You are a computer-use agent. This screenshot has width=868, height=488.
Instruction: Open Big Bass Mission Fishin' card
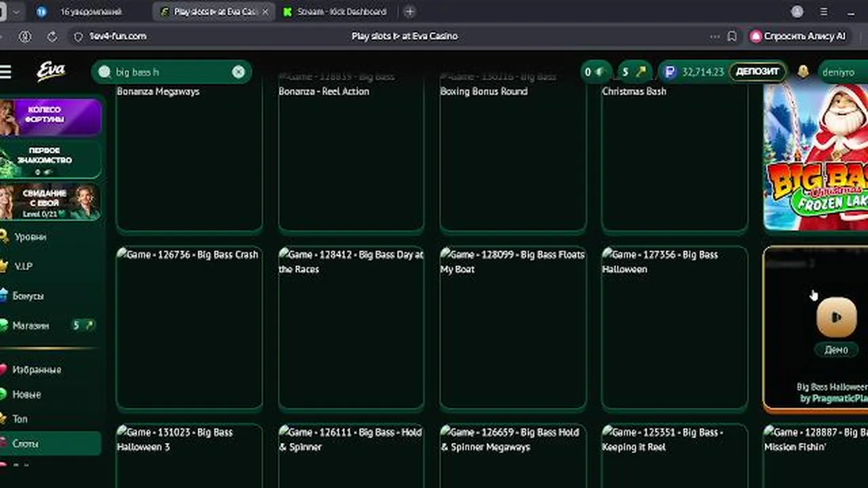pyautogui.click(x=816, y=456)
